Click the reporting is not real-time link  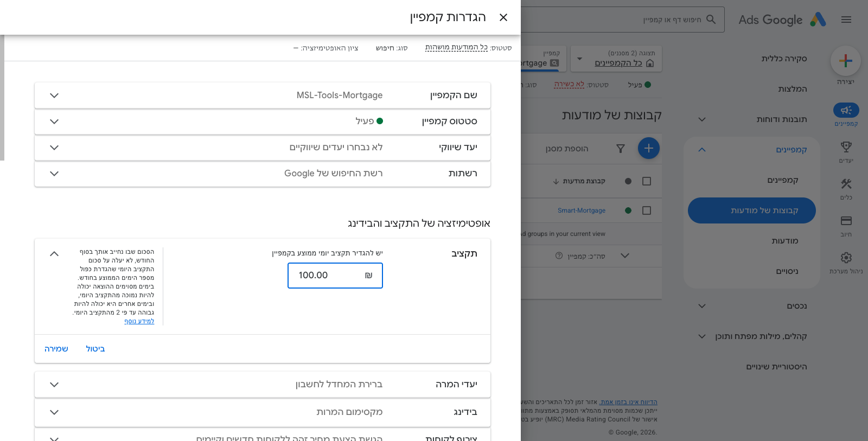pyautogui.click(x=628, y=402)
